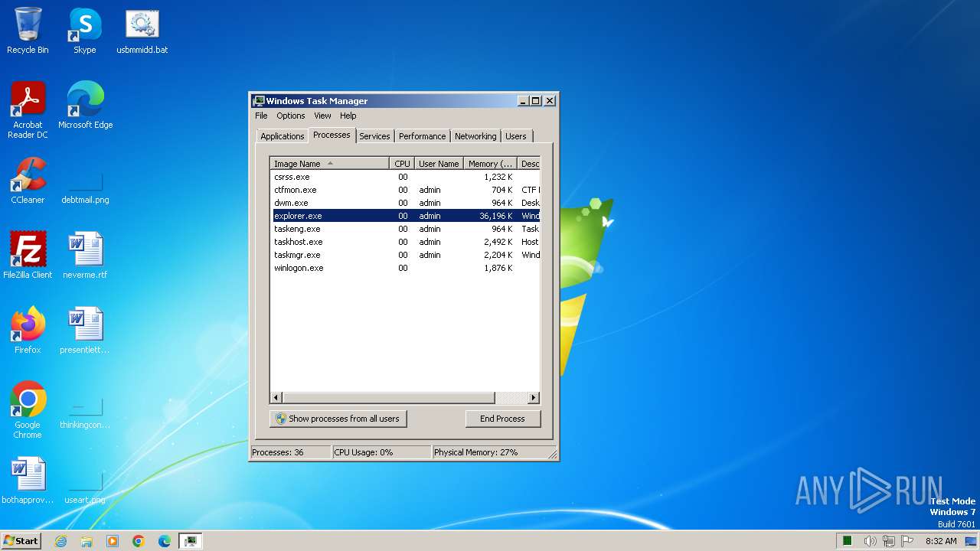The height and width of the screenshot is (551, 980).
Task: Switch to the Applications tab
Action: tap(282, 136)
